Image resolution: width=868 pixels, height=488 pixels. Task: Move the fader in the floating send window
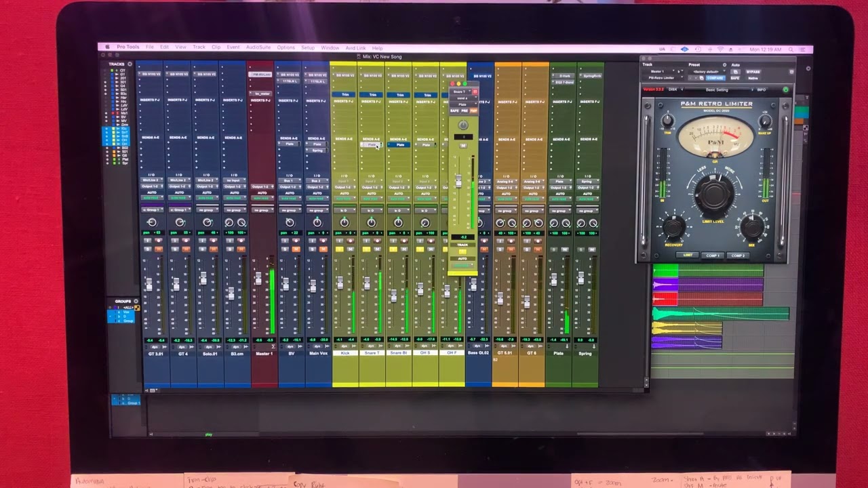click(458, 181)
